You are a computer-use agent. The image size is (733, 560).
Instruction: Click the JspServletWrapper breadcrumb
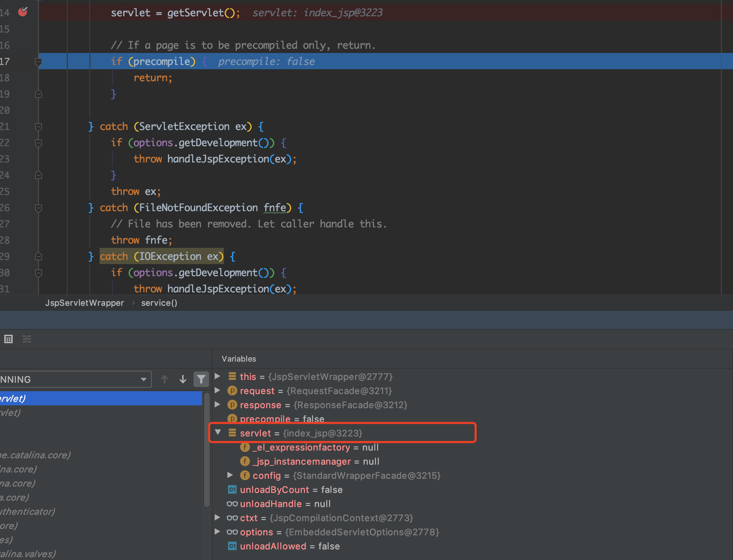point(85,303)
